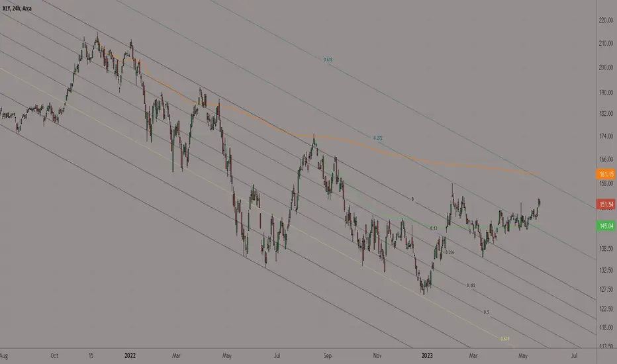Select the 0.13 channel level label
The height and width of the screenshot is (364, 617).
433,228
